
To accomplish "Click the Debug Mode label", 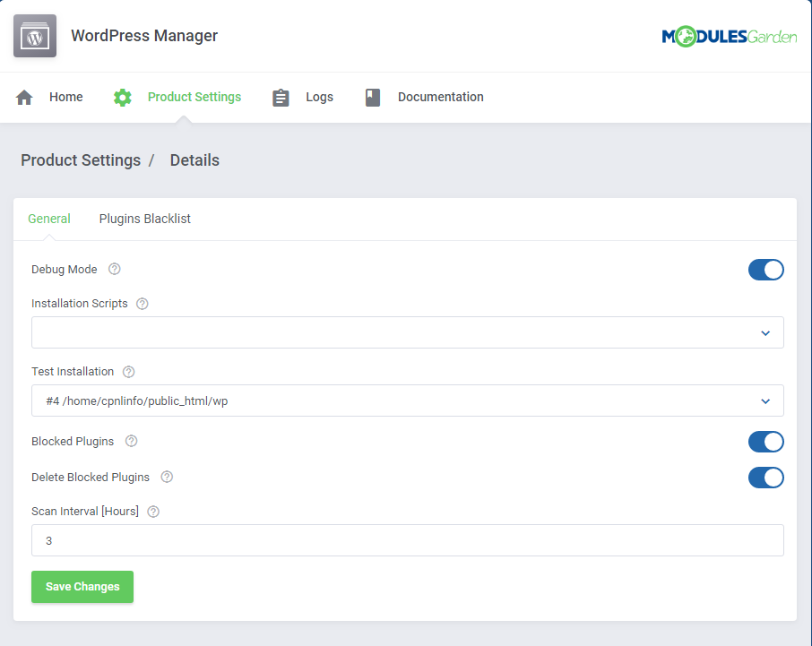I will [65, 269].
